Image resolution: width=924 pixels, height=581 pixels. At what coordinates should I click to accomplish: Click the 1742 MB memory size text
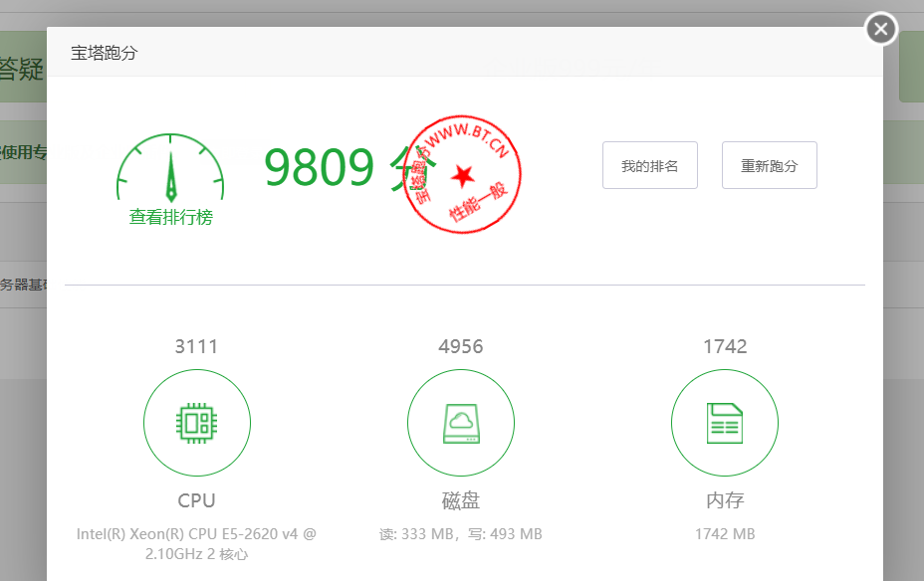point(725,534)
